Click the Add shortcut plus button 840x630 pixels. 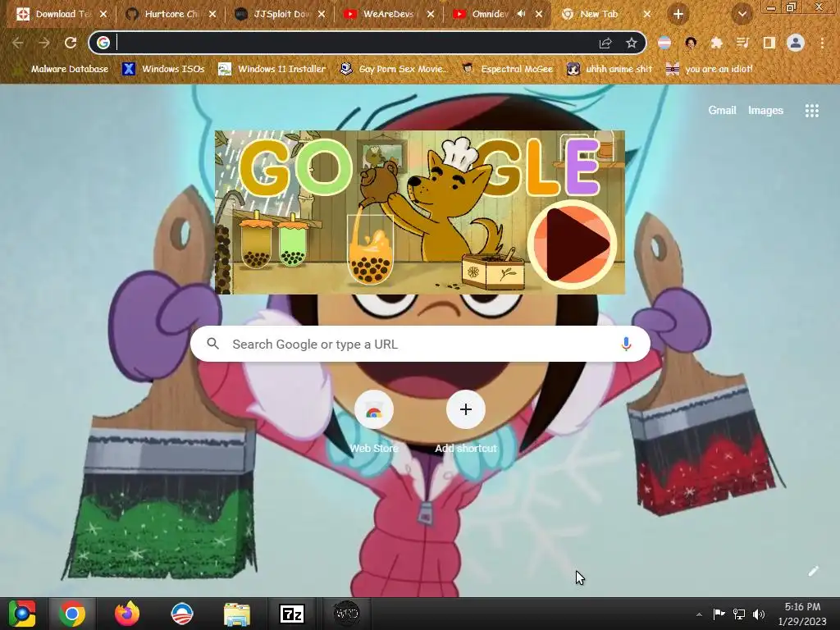pos(466,410)
